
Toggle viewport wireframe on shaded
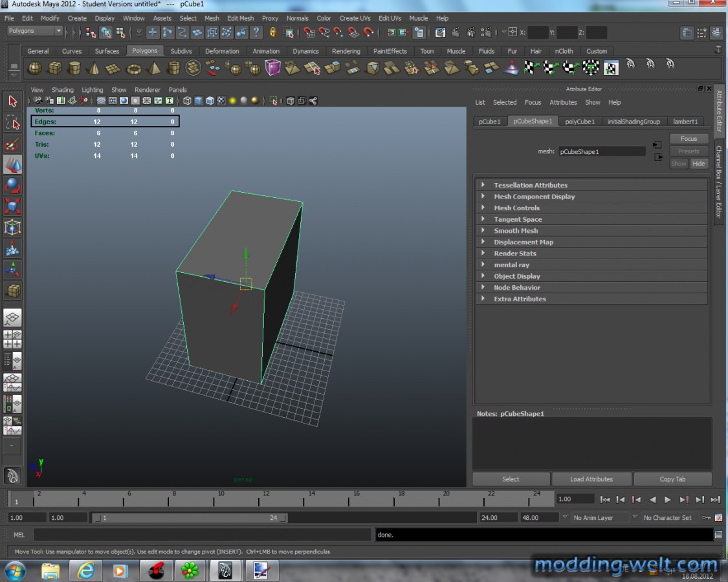[210, 101]
